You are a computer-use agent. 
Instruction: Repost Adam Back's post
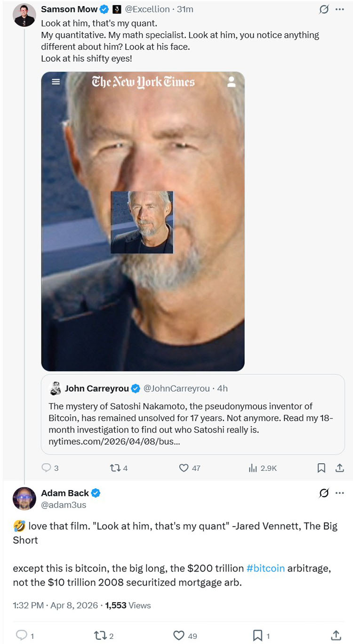click(100, 636)
